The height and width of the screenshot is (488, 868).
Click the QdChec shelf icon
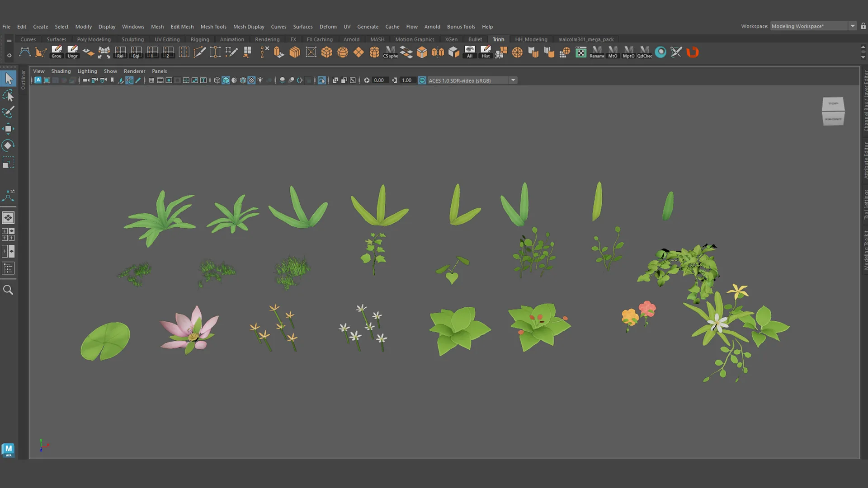pos(645,52)
